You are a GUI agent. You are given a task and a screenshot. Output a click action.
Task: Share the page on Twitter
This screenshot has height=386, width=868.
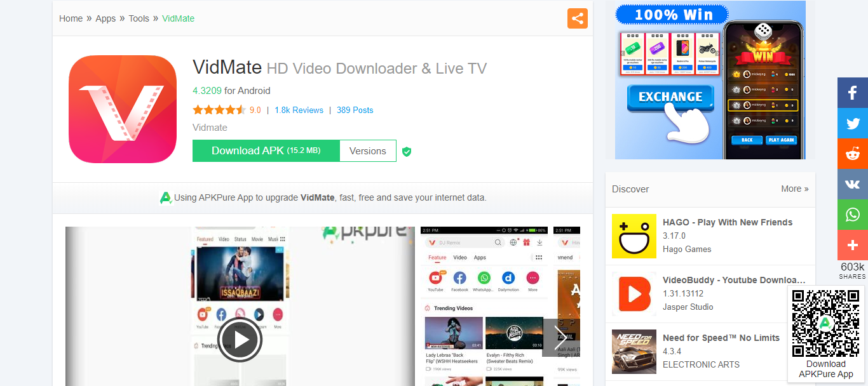pyautogui.click(x=853, y=123)
